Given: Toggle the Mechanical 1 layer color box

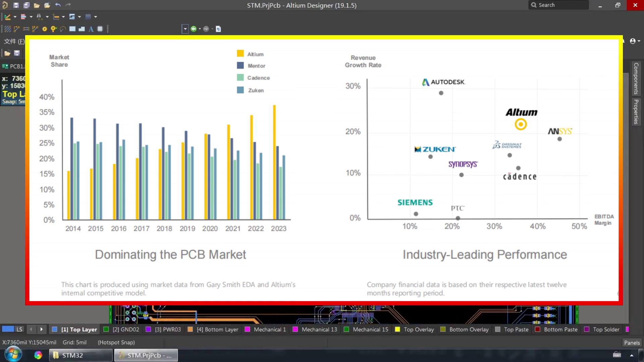Looking at the screenshot, I should pyautogui.click(x=248, y=329).
